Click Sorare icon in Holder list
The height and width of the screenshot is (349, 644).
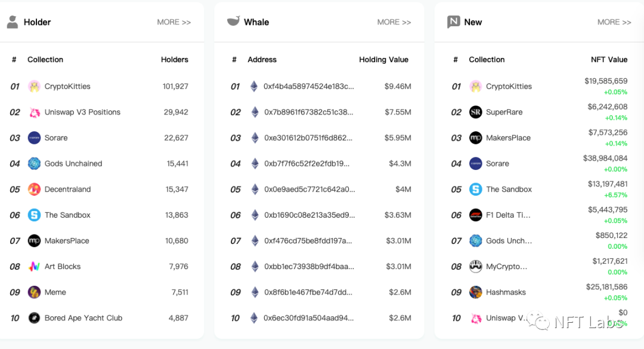(x=34, y=138)
